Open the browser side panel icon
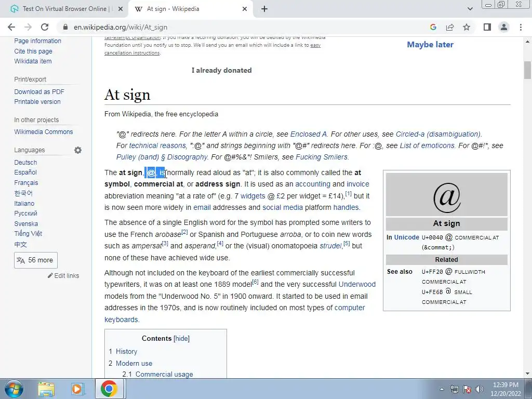 [487, 27]
